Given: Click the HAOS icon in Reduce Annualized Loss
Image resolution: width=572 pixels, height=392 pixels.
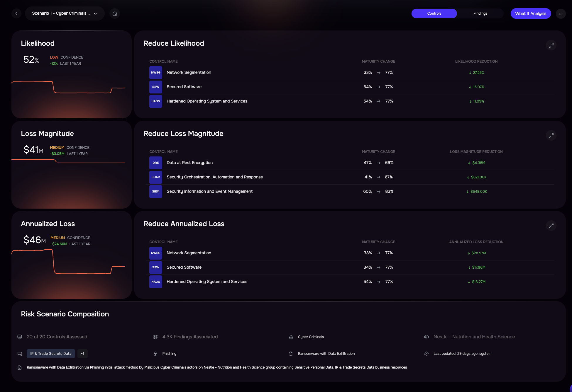Looking at the screenshot, I should [x=156, y=282].
